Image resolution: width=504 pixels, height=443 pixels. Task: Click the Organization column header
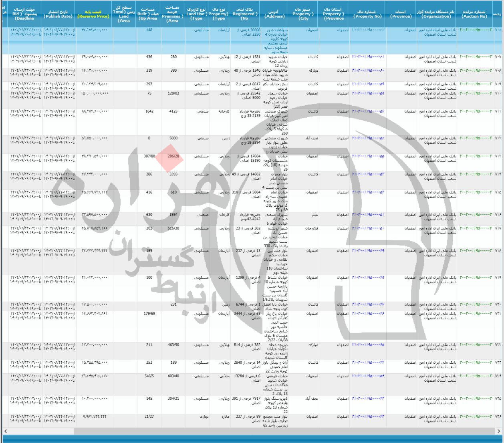pyautogui.click(x=436, y=14)
